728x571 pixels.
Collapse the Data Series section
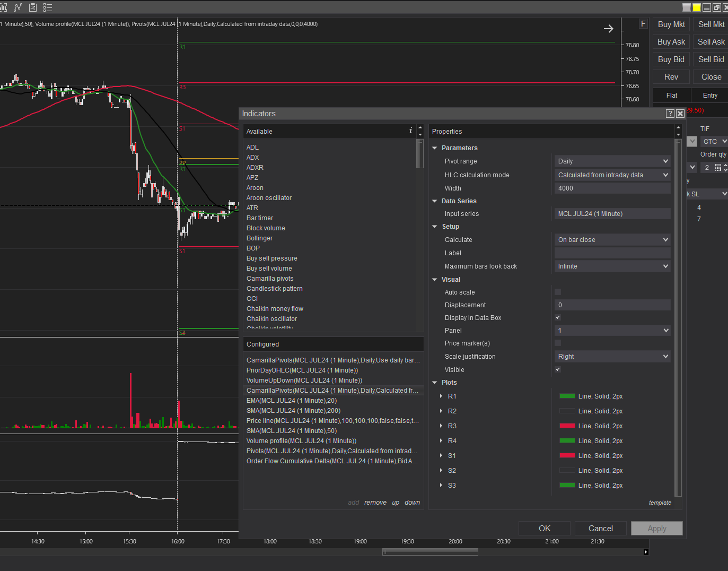435,201
